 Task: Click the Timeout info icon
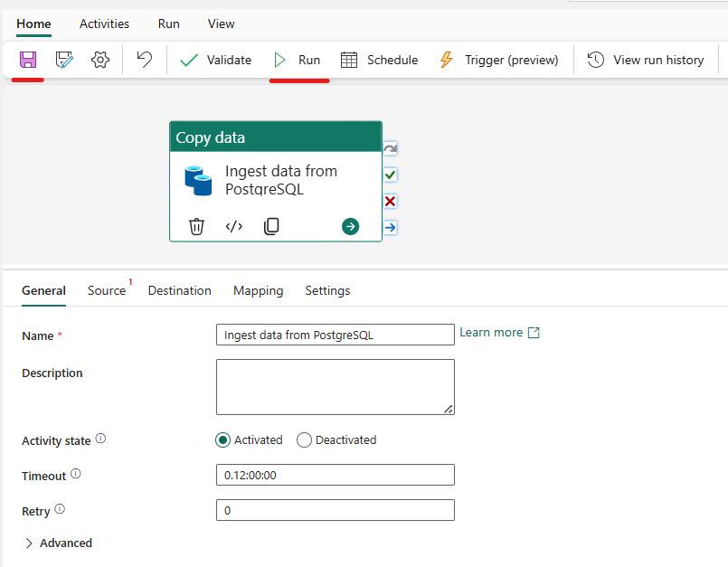tap(76, 474)
